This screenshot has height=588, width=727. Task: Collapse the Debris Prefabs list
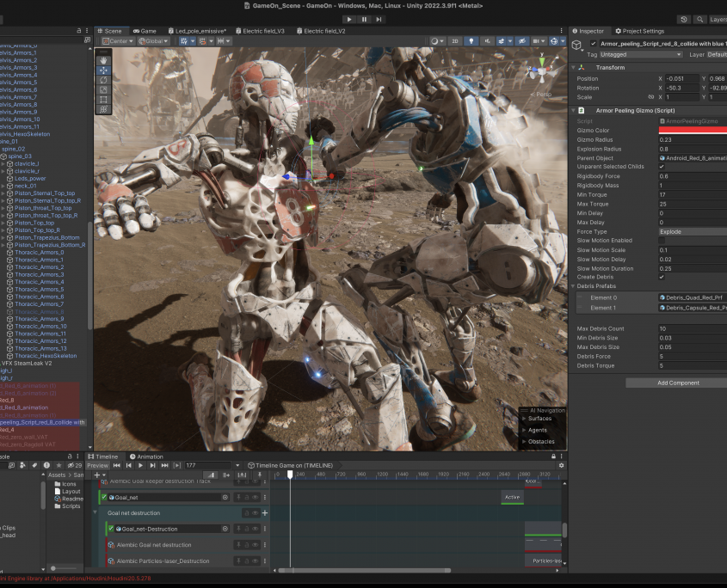point(574,286)
